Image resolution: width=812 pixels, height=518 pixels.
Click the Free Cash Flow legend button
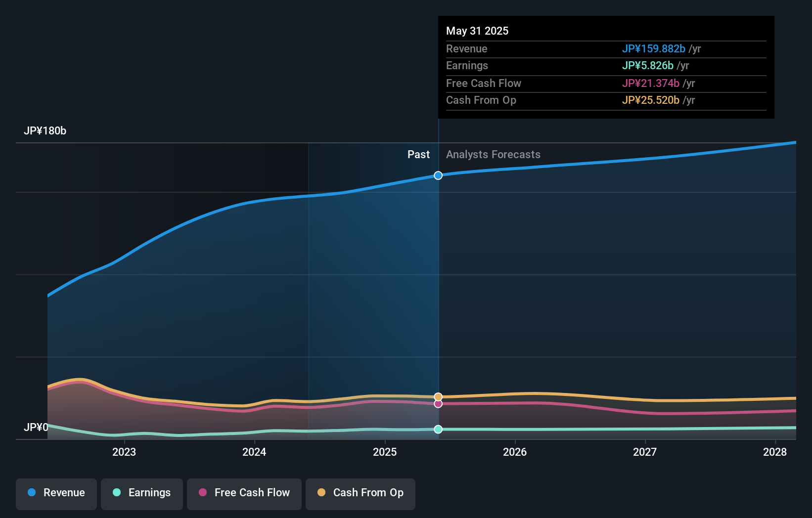tap(244, 493)
